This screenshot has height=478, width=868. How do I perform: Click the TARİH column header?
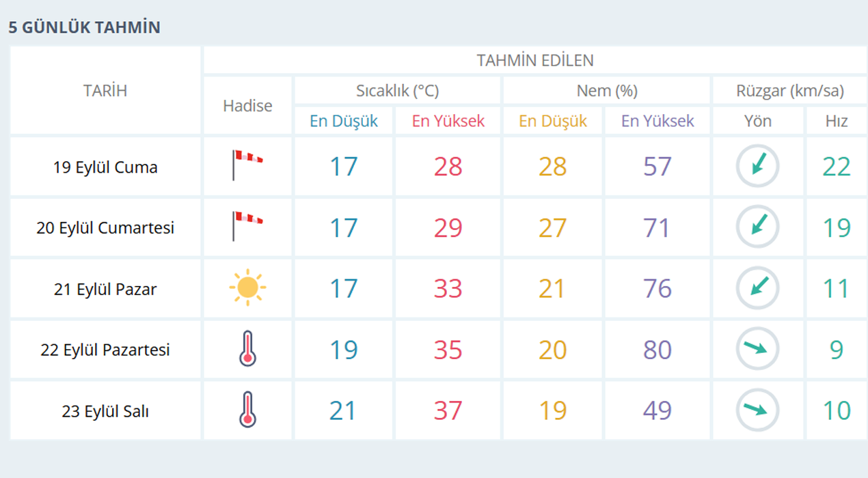(105, 91)
